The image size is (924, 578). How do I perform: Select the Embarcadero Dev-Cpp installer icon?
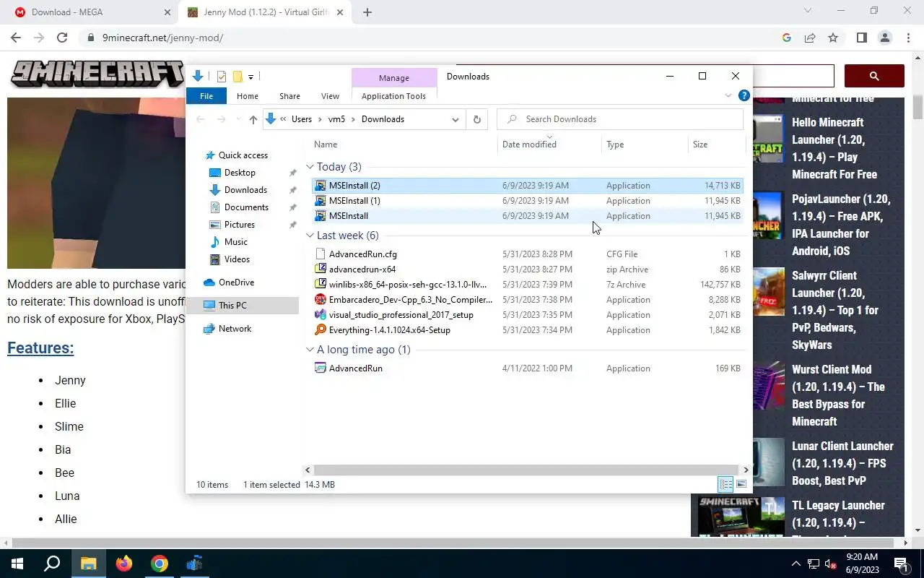tap(321, 300)
